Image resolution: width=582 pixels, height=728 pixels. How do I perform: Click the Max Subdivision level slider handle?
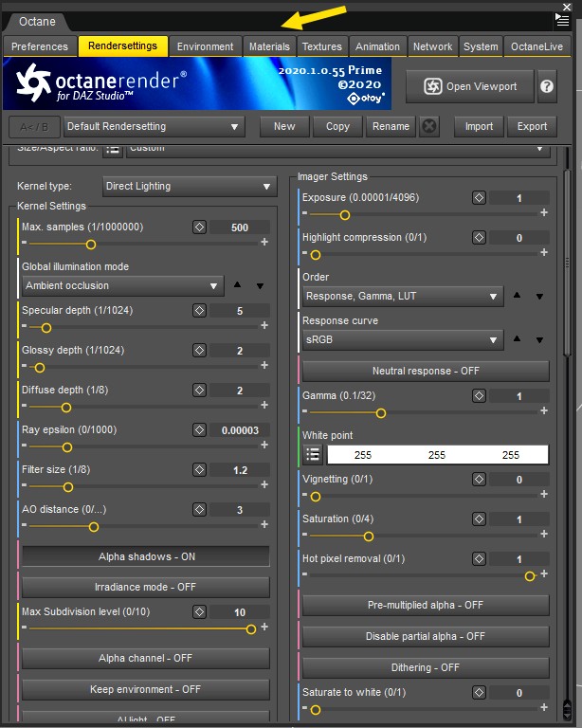[250, 629]
